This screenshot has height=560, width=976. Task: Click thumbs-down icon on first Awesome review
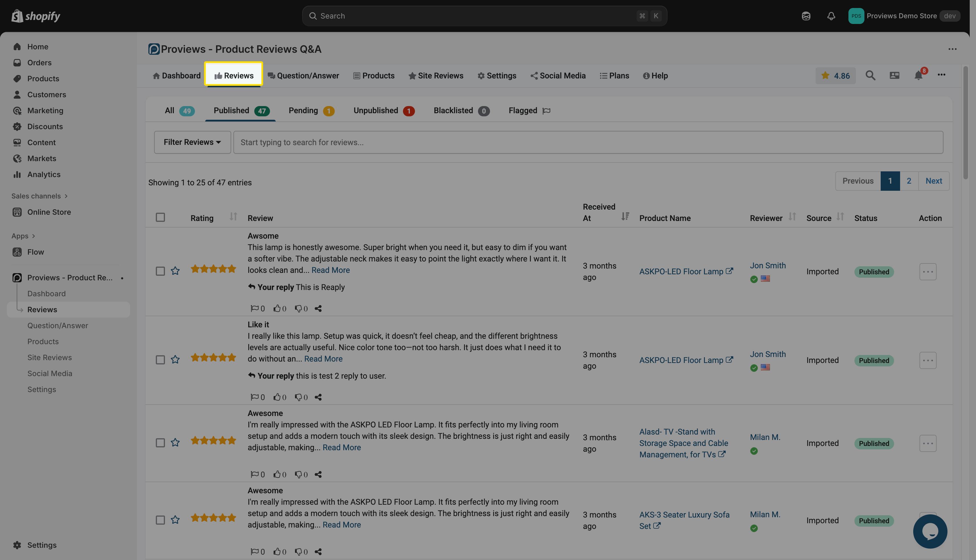pos(298,474)
